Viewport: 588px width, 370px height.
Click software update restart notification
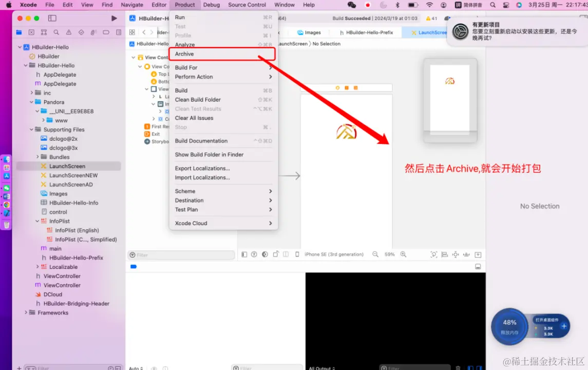[x=518, y=31]
